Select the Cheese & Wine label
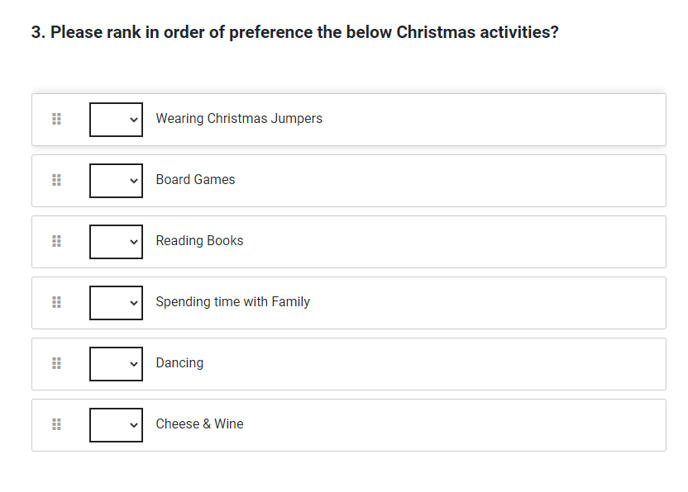This screenshot has width=688, height=492. coord(199,424)
